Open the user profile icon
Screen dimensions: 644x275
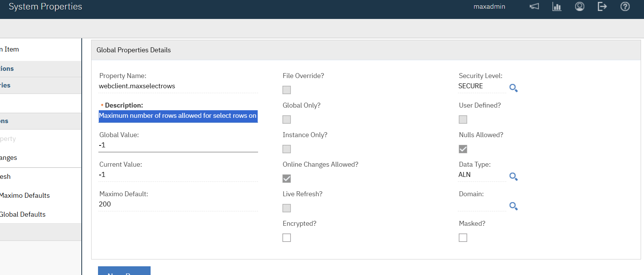579,6
